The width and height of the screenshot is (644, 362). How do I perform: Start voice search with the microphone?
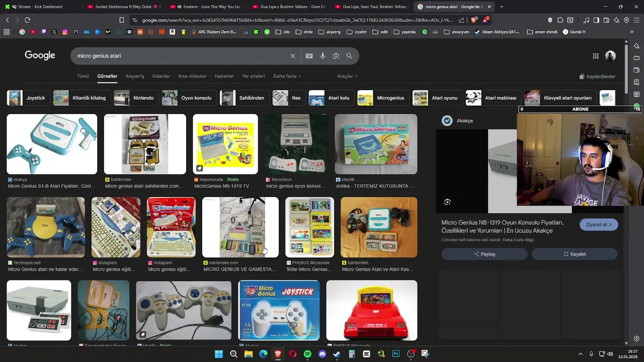[x=323, y=56]
